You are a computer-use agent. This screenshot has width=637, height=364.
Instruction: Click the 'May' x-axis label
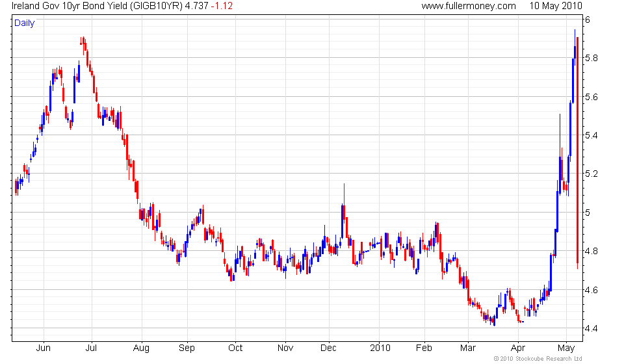coord(566,348)
